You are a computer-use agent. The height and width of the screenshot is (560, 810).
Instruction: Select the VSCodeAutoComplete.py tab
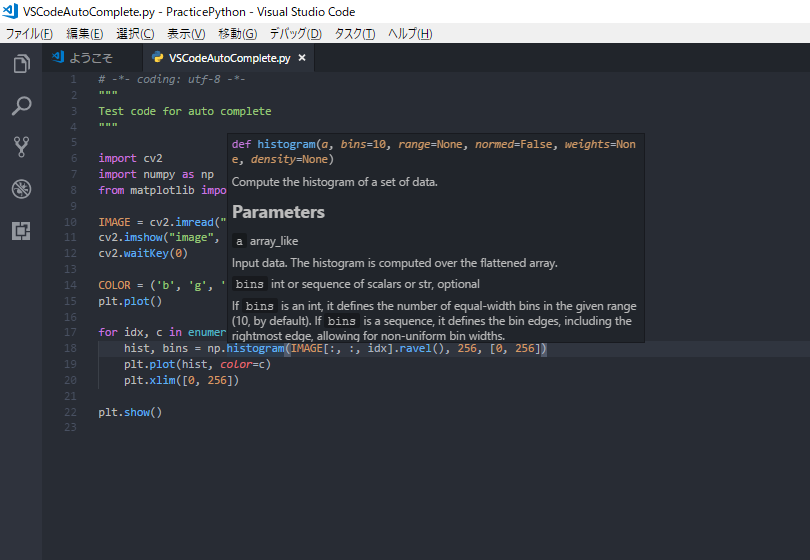pyautogui.click(x=229, y=58)
